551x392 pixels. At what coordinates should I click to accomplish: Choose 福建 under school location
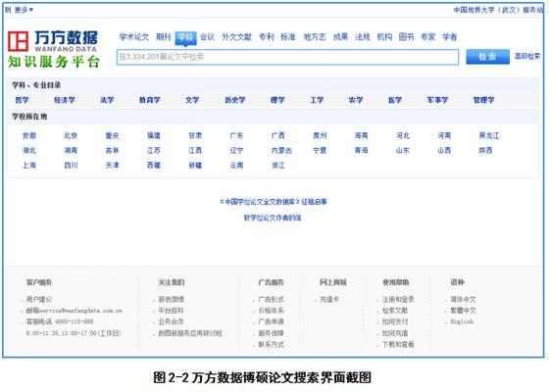click(154, 135)
